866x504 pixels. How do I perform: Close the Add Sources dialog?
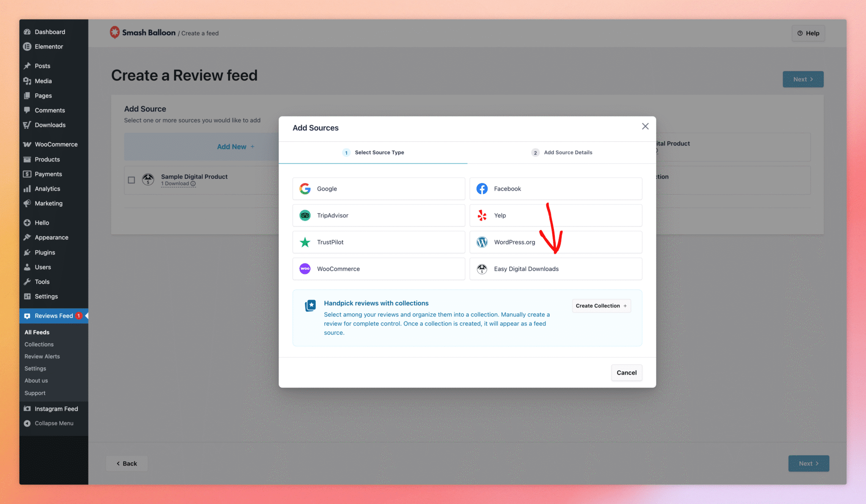pyautogui.click(x=645, y=126)
